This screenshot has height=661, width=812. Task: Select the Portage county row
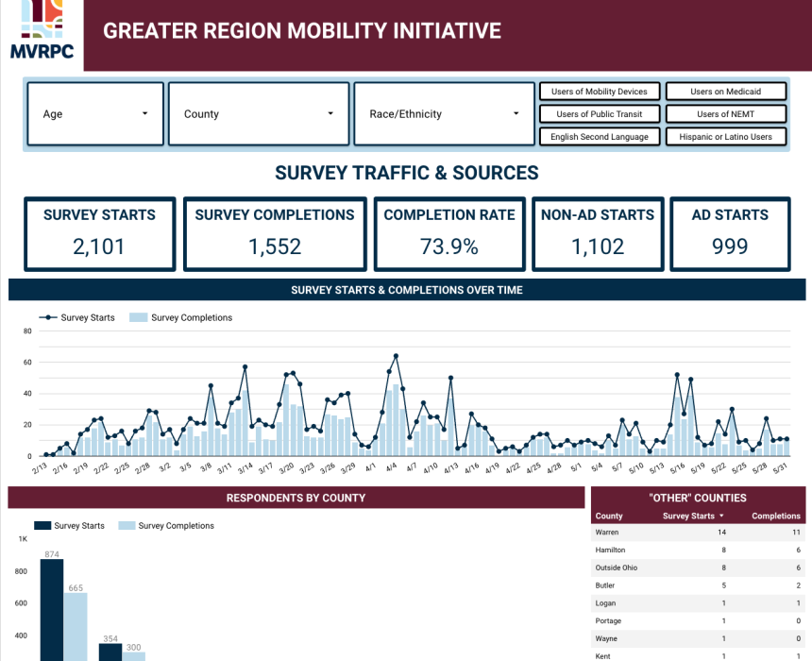(x=698, y=620)
